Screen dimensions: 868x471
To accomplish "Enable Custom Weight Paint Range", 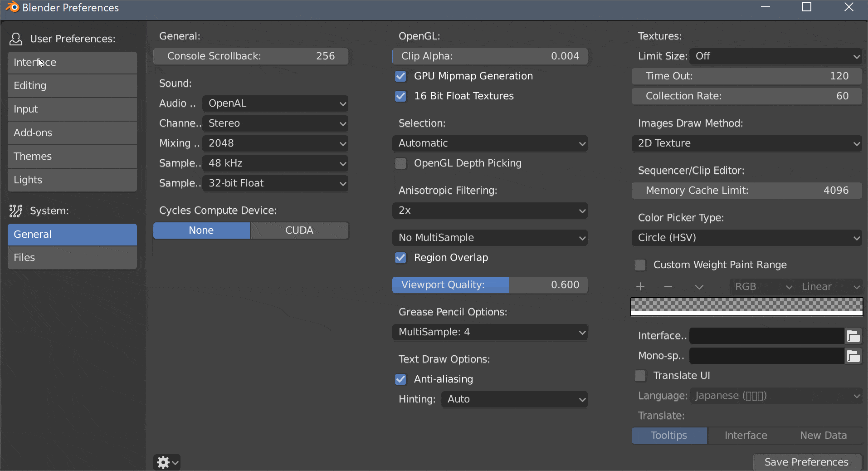I will [640, 265].
